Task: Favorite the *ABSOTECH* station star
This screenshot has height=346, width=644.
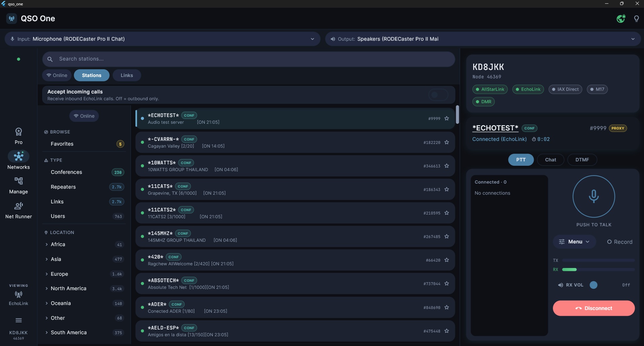Action: [x=447, y=283]
